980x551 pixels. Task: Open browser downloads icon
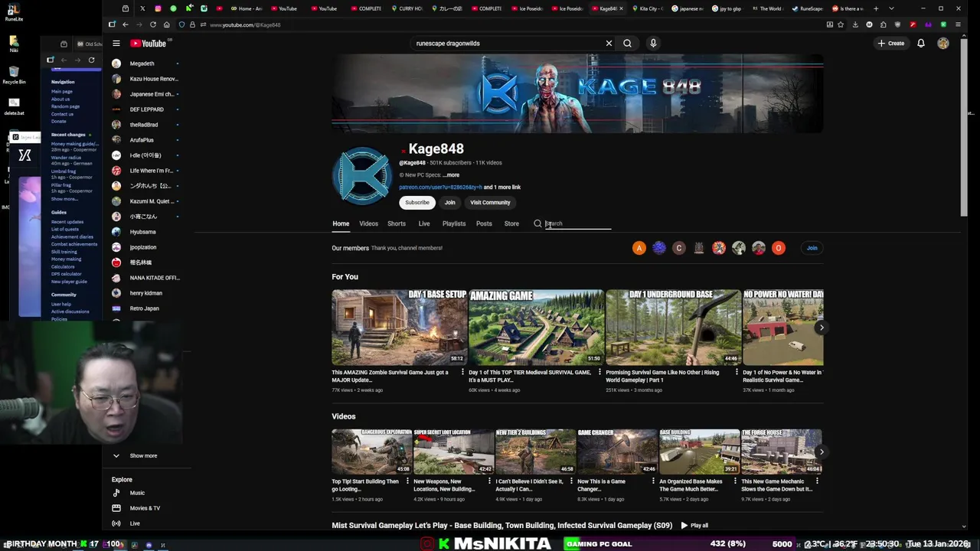(855, 24)
